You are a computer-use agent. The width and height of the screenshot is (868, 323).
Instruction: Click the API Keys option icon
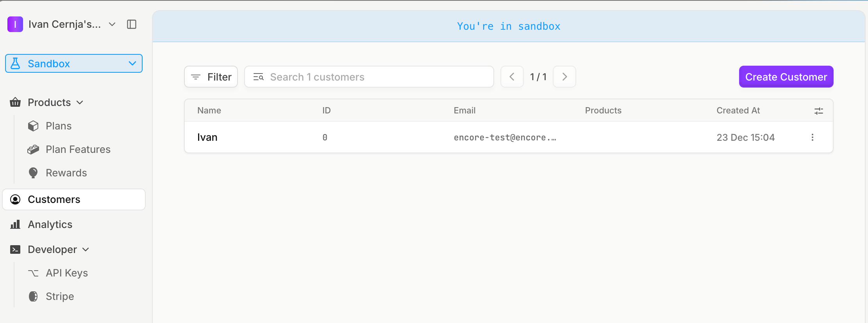click(x=33, y=273)
